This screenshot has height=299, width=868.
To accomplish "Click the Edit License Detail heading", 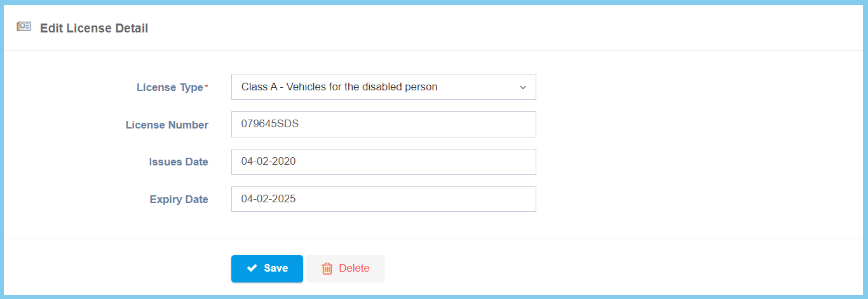I will click(94, 28).
